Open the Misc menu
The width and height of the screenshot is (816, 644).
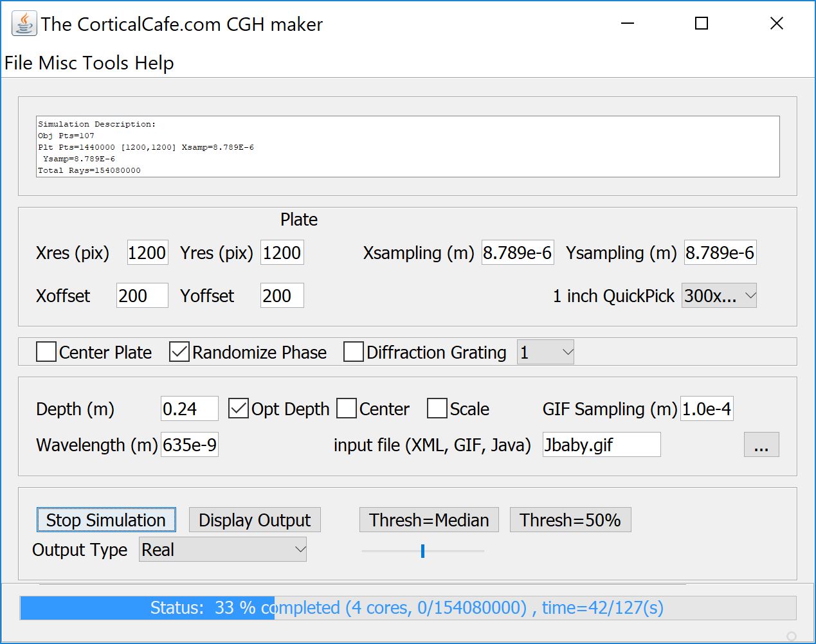click(57, 63)
